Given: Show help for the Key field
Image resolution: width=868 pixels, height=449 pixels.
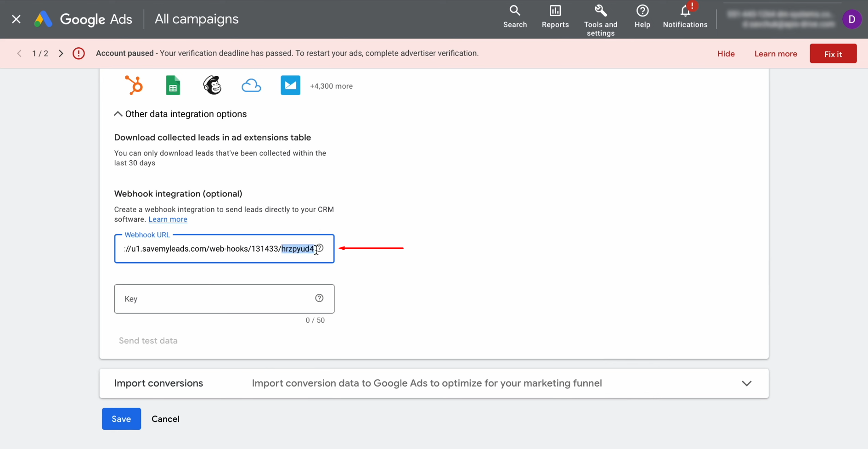Looking at the screenshot, I should pyautogui.click(x=319, y=298).
